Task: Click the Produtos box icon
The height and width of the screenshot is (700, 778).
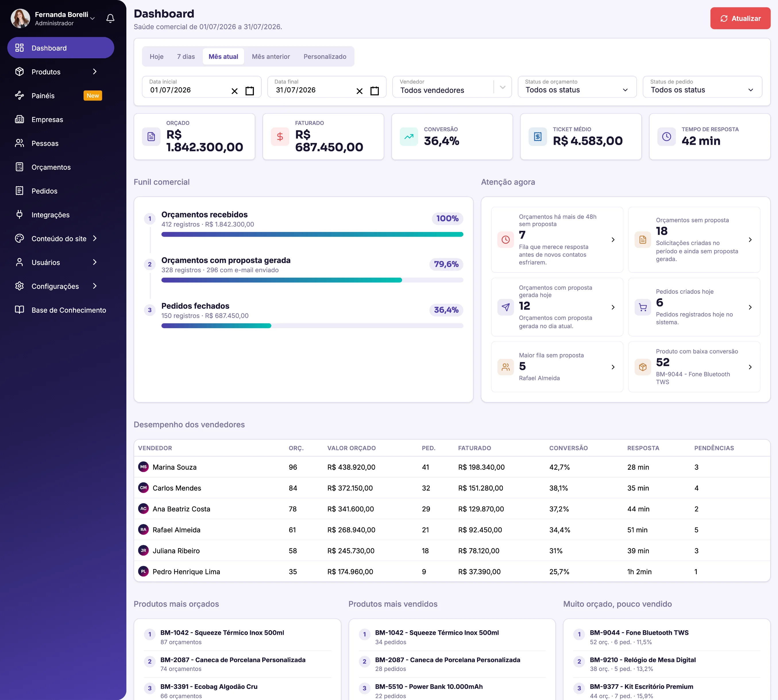Action: tap(19, 71)
